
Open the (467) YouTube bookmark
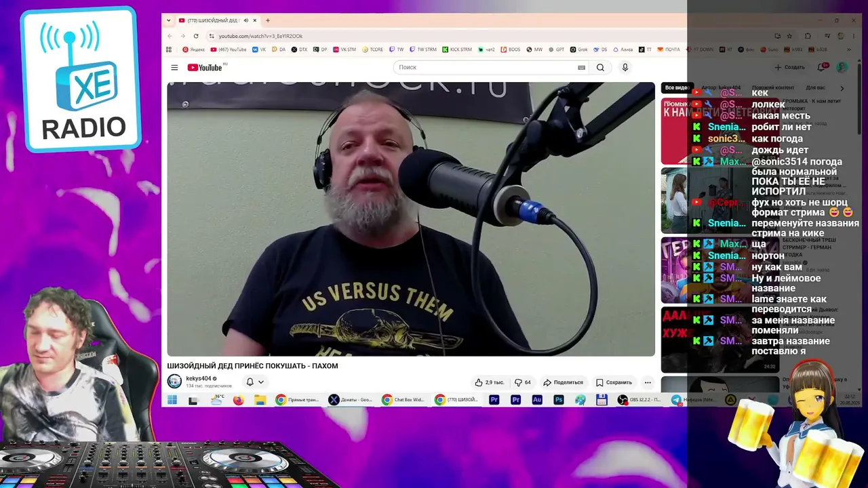click(x=229, y=49)
